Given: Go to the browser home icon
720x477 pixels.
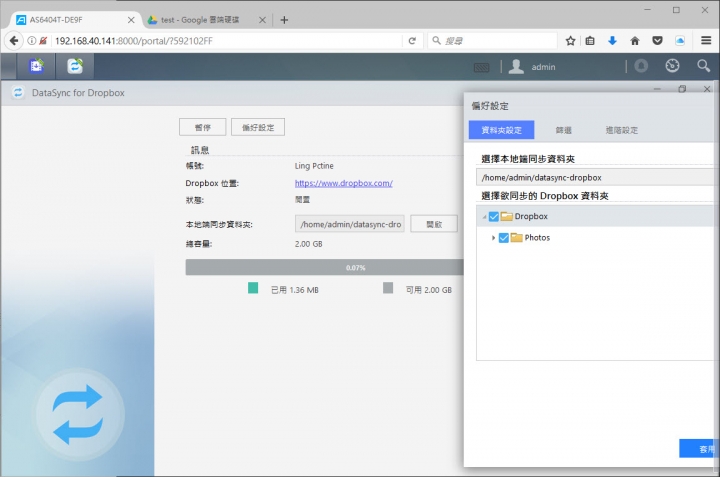Looking at the screenshot, I should click(x=635, y=41).
